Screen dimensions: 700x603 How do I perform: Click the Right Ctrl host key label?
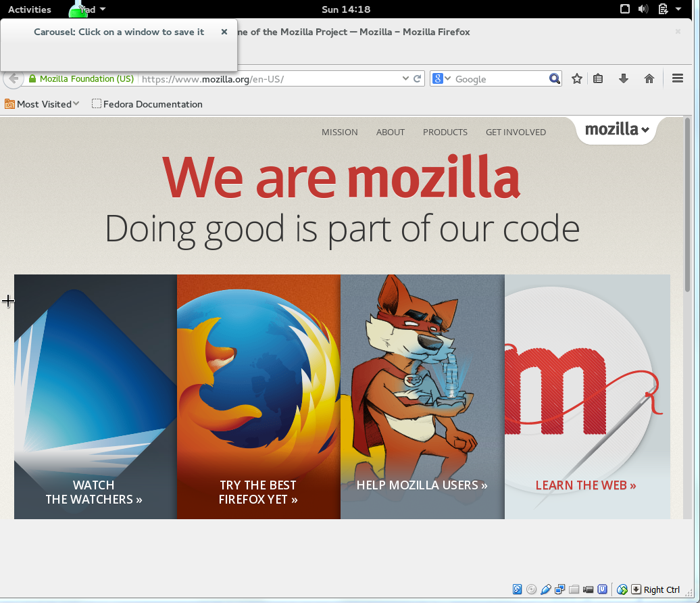point(661,589)
